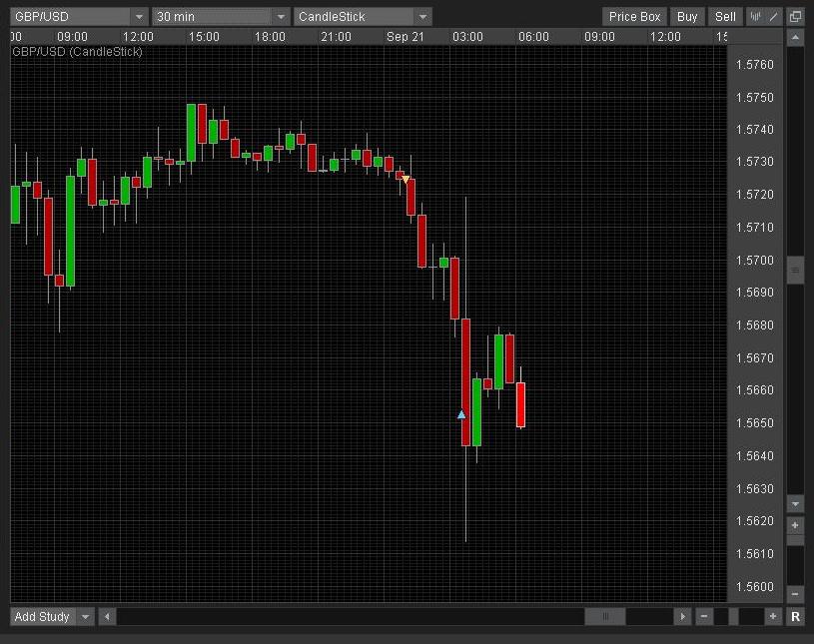Zoom out on vertical price scale
Screen dimensions: 814x644
(795, 595)
